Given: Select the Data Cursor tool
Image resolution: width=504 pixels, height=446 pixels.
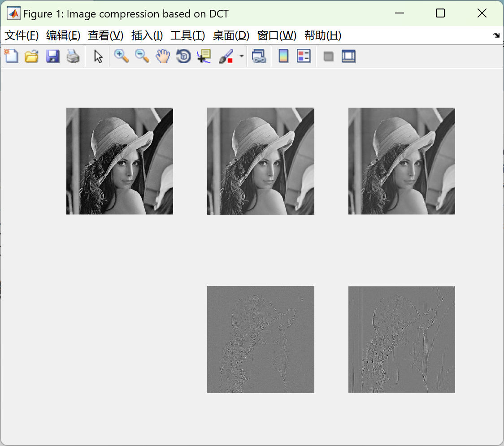Looking at the screenshot, I should click(x=204, y=56).
